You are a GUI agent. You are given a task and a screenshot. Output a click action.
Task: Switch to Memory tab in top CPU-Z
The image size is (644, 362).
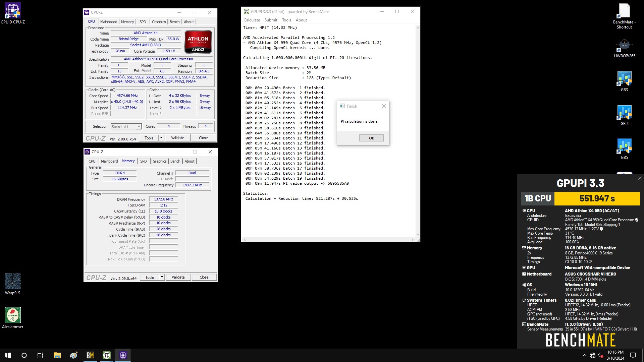pos(127,22)
